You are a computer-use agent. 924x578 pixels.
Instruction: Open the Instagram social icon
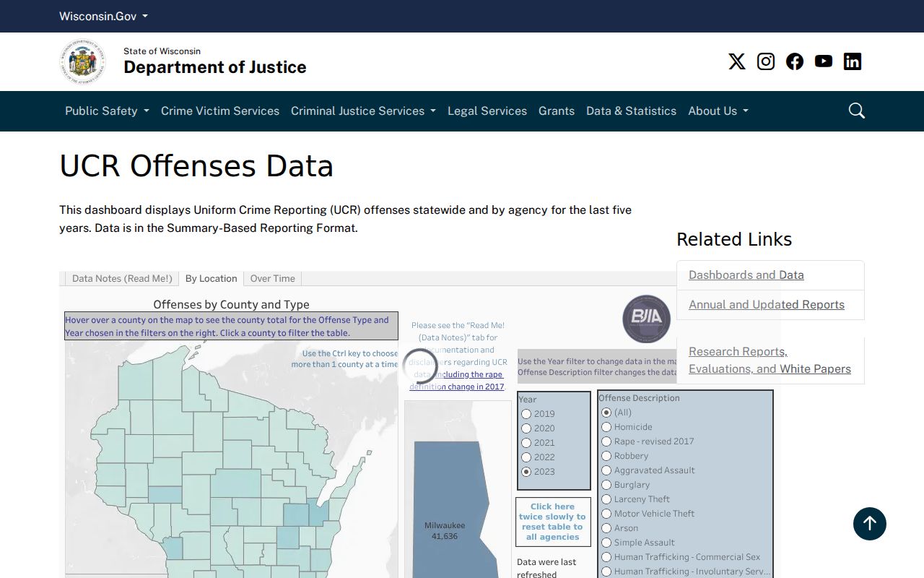766,61
